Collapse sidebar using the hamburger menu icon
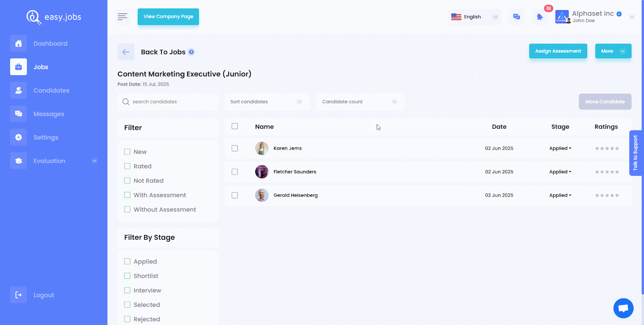Screen dimensions: 644x325 click(122, 17)
